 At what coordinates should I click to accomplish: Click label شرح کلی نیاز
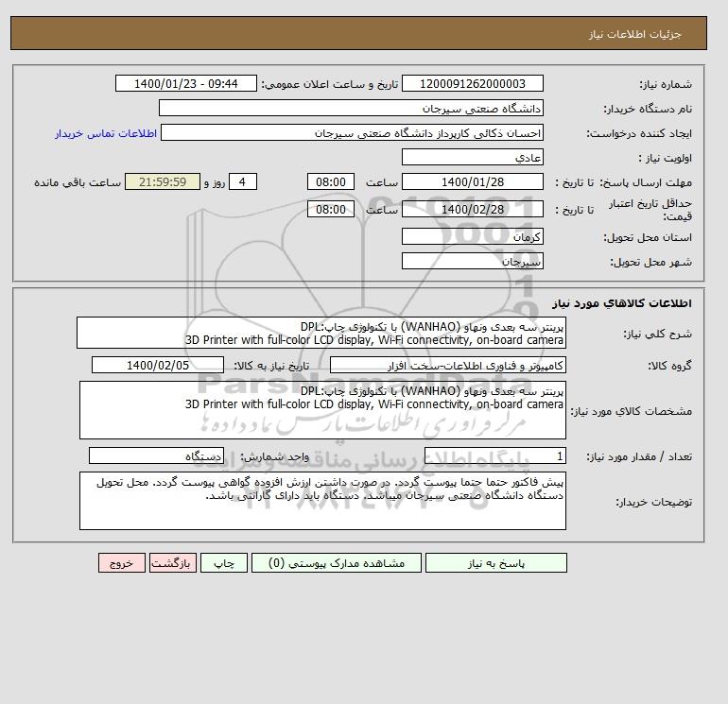tap(657, 334)
